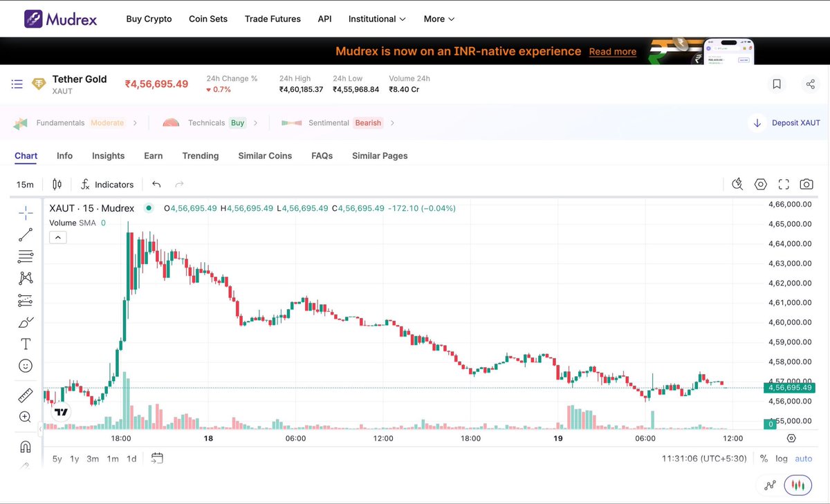Undo the last chart action
The height and width of the screenshot is (504, 830).
156,185
